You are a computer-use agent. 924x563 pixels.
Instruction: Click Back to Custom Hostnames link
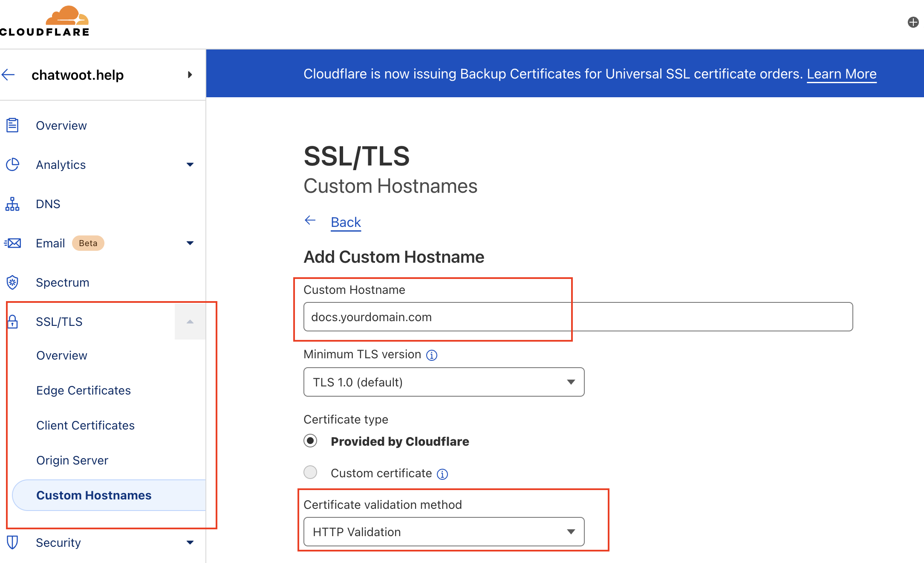click(x=346, y=221)
